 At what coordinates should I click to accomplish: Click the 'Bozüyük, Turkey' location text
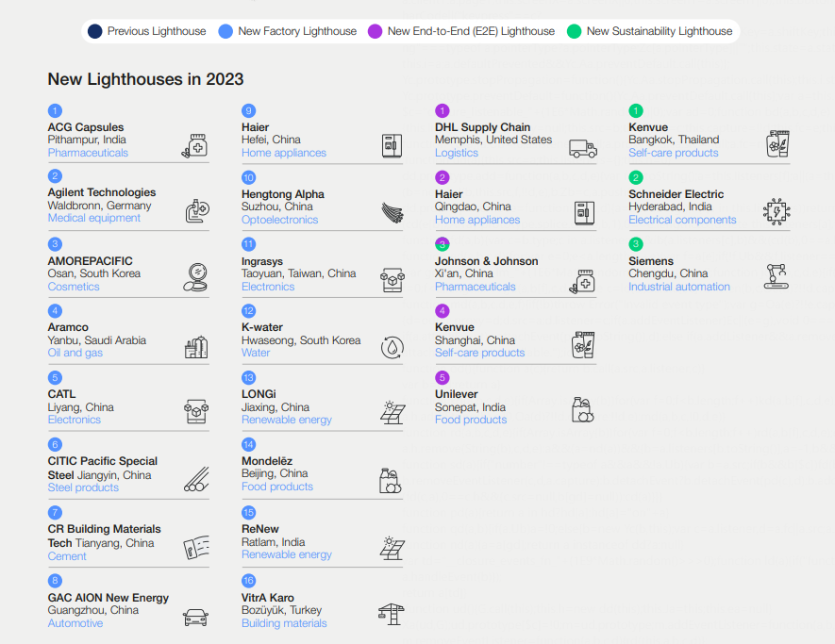pos(281,610)
